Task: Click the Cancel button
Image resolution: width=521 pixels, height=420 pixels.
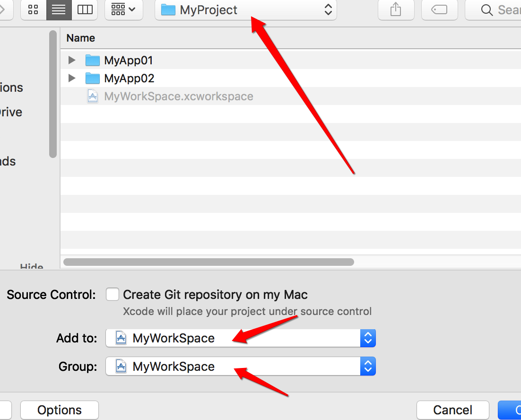Action: (x=452, y=410)
